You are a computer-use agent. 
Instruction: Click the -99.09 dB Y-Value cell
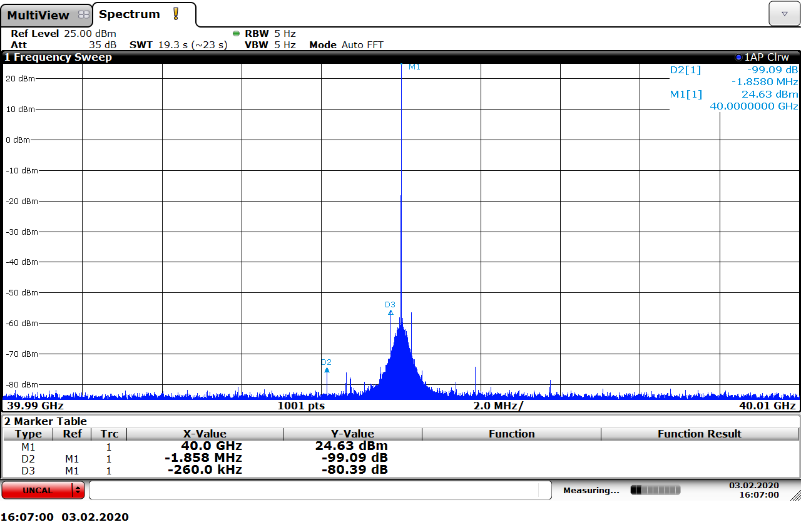click(x=355, y=458)
